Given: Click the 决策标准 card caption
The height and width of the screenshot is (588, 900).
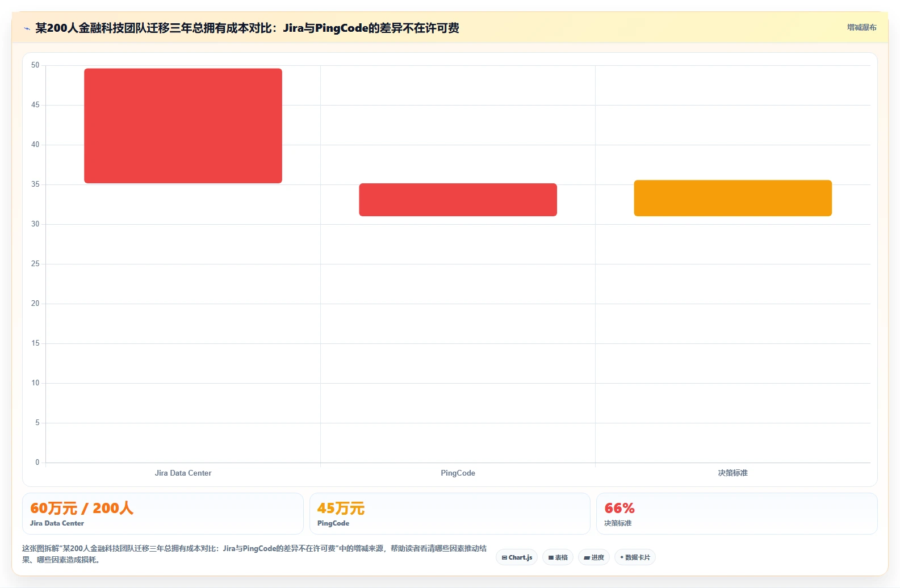Looking at the screenshot, I should [x=618, y=523].
